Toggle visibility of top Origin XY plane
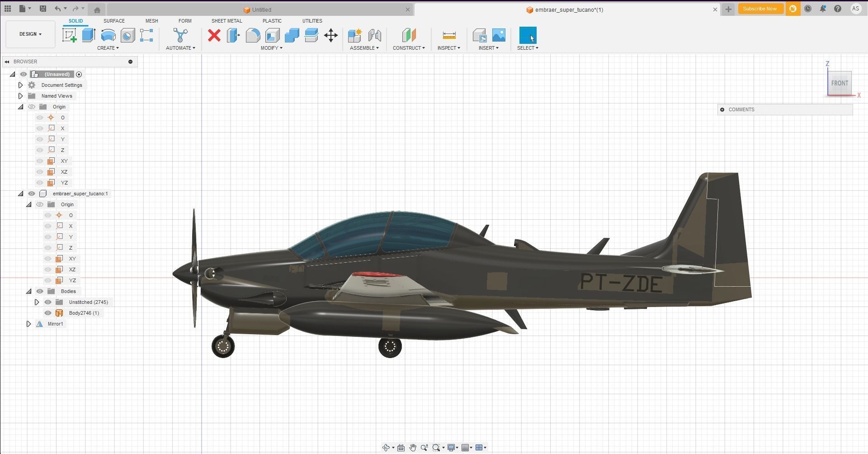Screen dimensions: 868x454 click(40, 161)
